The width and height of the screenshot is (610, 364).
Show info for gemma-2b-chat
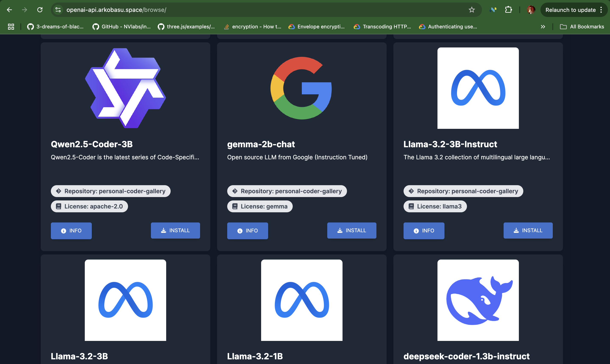[x=247, y=231]
